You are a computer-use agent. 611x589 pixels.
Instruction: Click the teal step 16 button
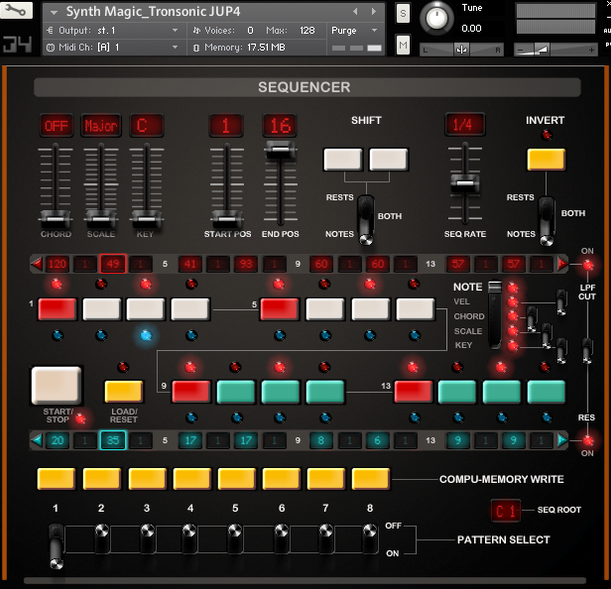tap(546, 391)
